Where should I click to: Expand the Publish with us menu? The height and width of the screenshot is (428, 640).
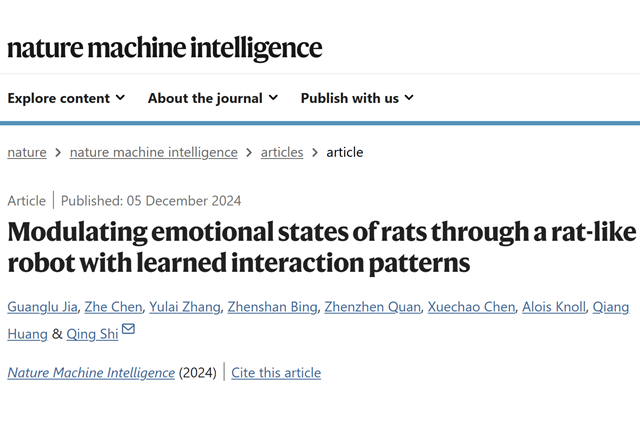[x=357, y=98]
